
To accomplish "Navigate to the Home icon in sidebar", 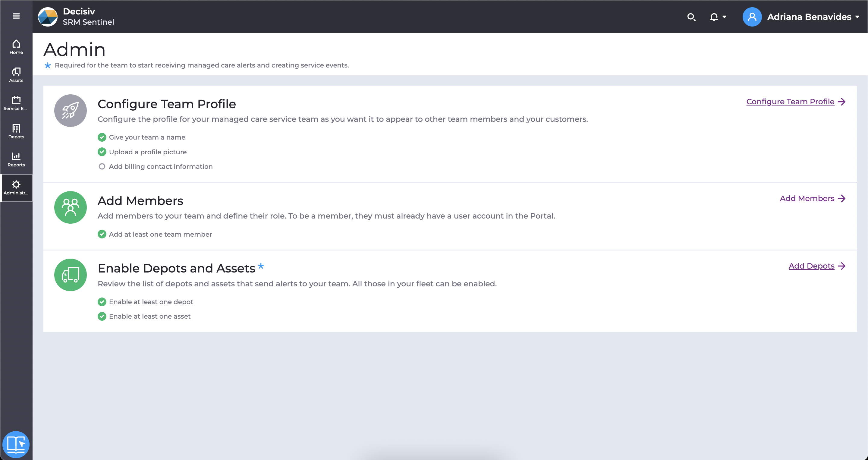I will click(16, 46).
